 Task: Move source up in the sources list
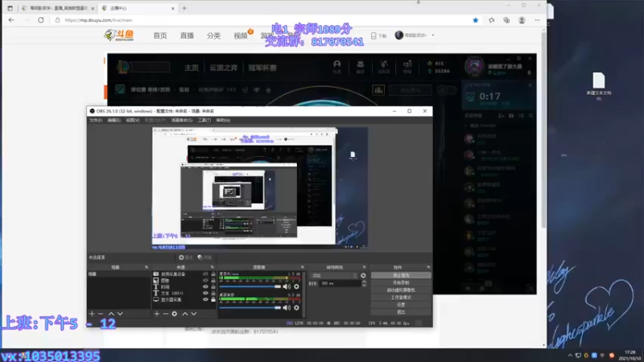[185, 314]
